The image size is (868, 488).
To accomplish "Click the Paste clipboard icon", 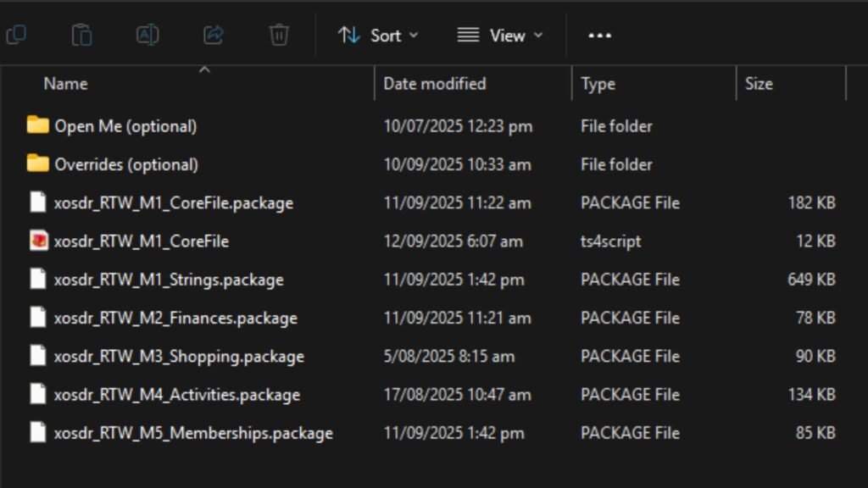I will tap(81, 35).
